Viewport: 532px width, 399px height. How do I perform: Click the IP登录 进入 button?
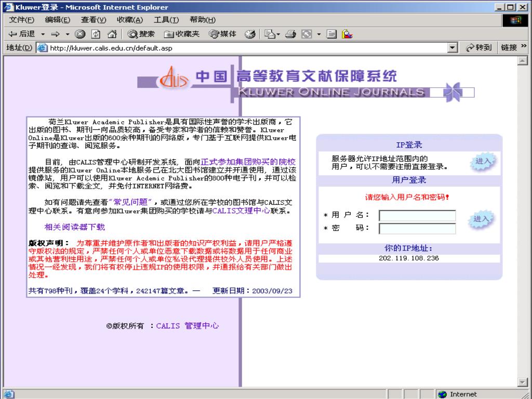[483, 161]
